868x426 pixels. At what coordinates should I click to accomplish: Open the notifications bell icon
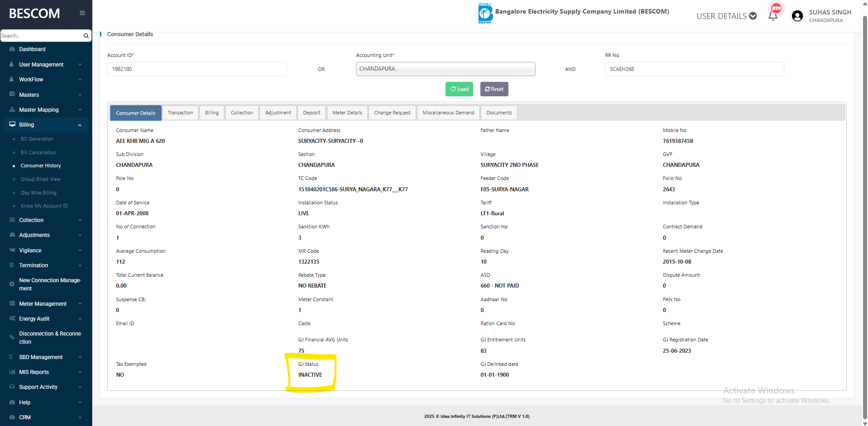pyautogui.click(x=773, y=16)
